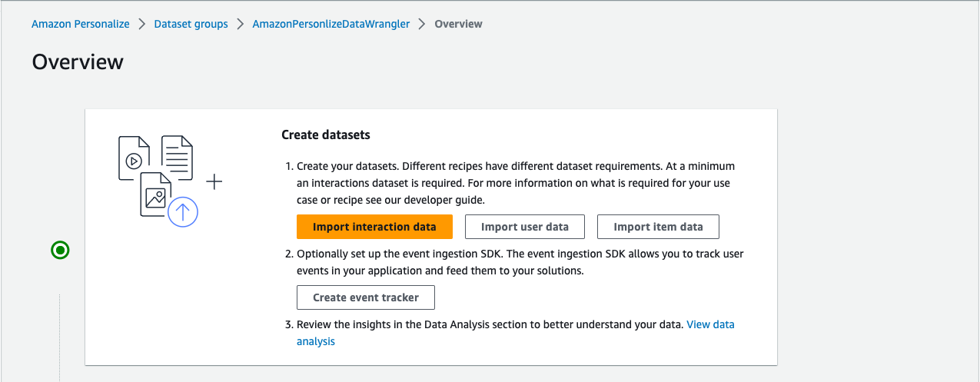This screenshot has width=980, height=382.
Task: Click the Import user data button
Action: 525,227
